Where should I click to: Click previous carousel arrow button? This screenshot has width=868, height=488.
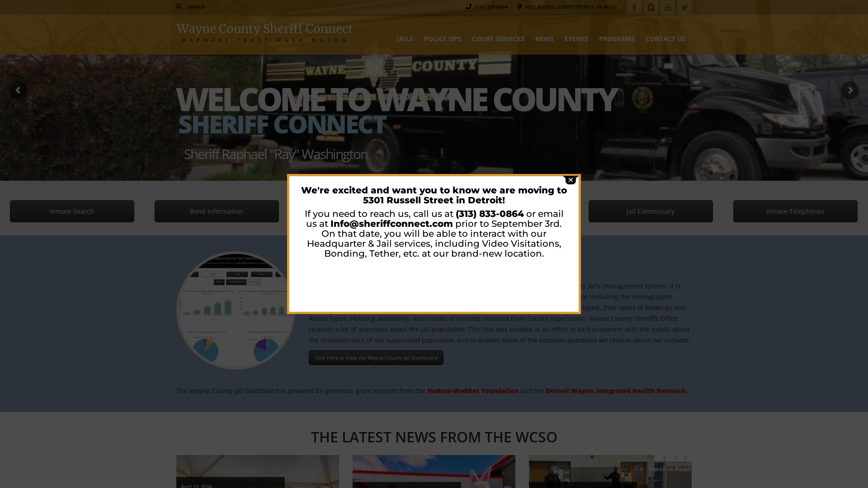pos(18,90)
